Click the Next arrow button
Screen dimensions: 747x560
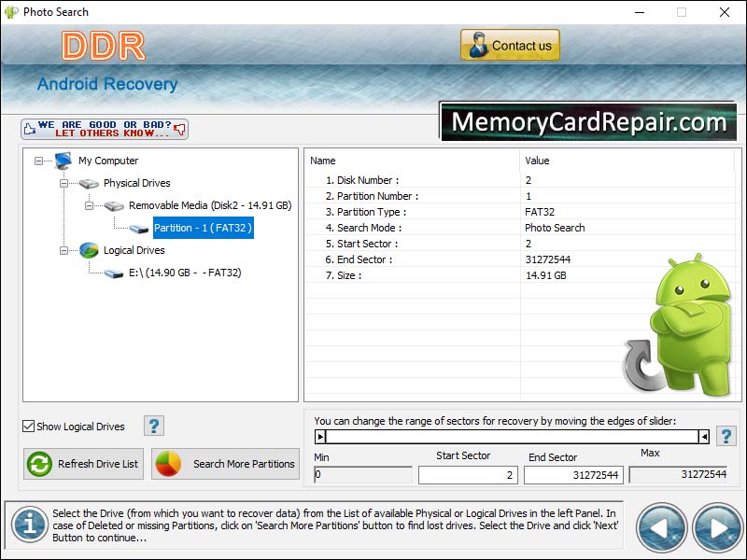pyautogui.click(x=717, y=527)
